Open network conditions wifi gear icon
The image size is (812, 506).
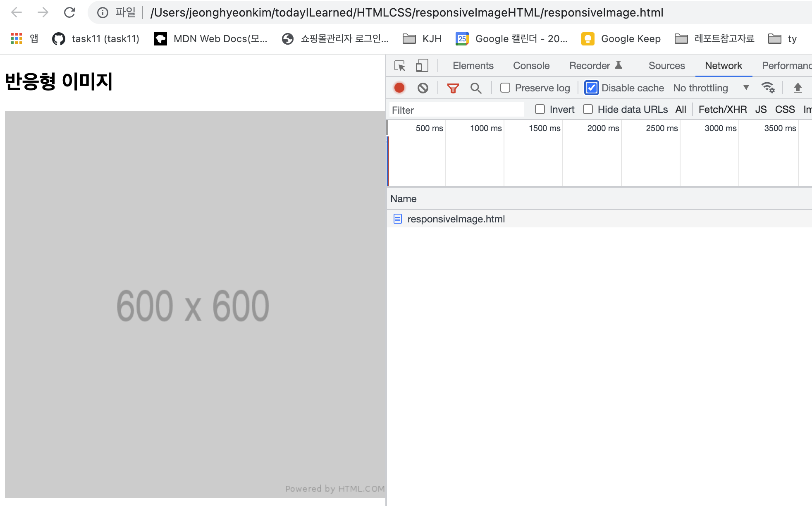coord(768,88)
